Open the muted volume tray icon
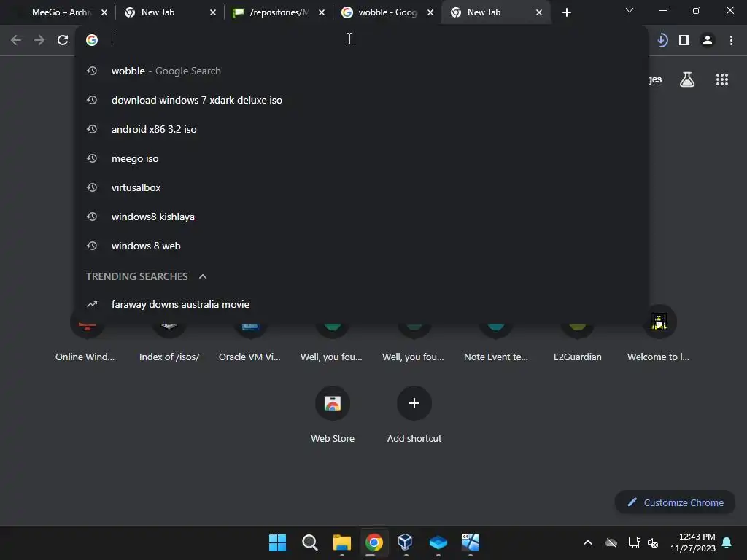747x560 pixels. [x=653, y=542]
